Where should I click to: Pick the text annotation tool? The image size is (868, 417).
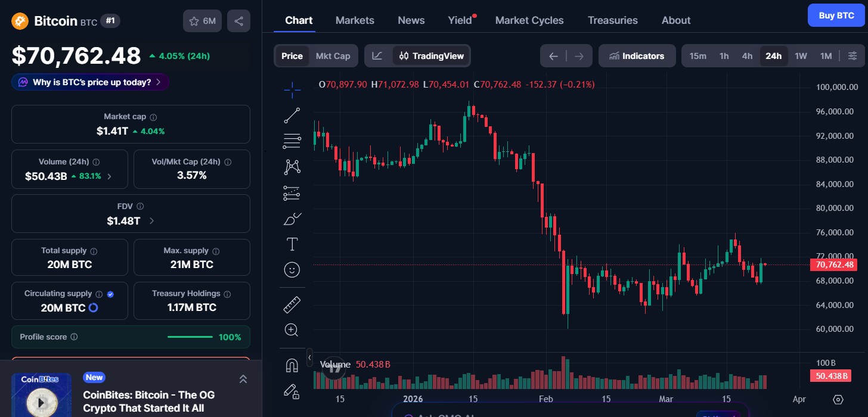[292, 244]
